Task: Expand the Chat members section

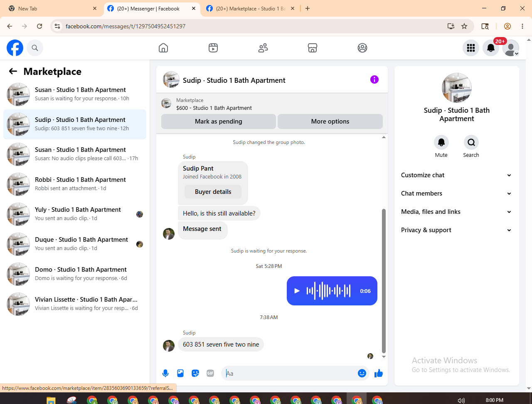Action: click(x=456, y=193)
